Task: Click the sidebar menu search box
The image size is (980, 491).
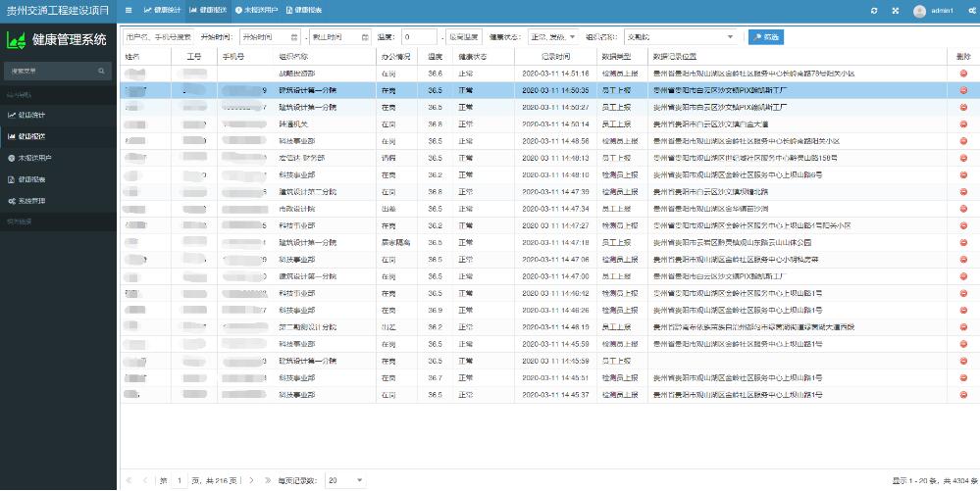Action: coord(58,72)
